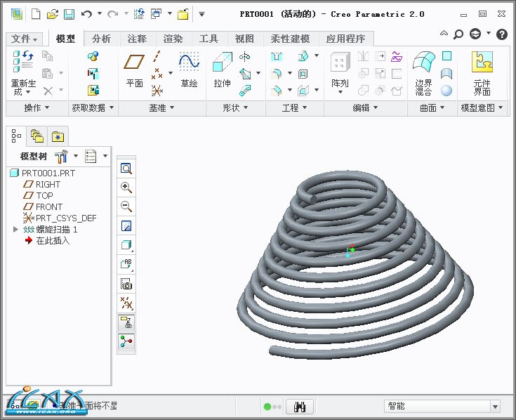Click the Save icon in quick access toolbar

[69, 13]
